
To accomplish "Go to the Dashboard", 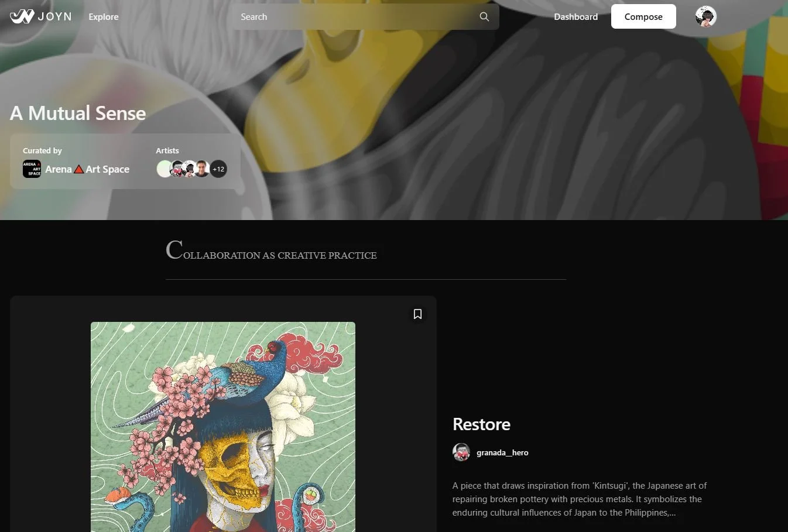I will point(576,17).
